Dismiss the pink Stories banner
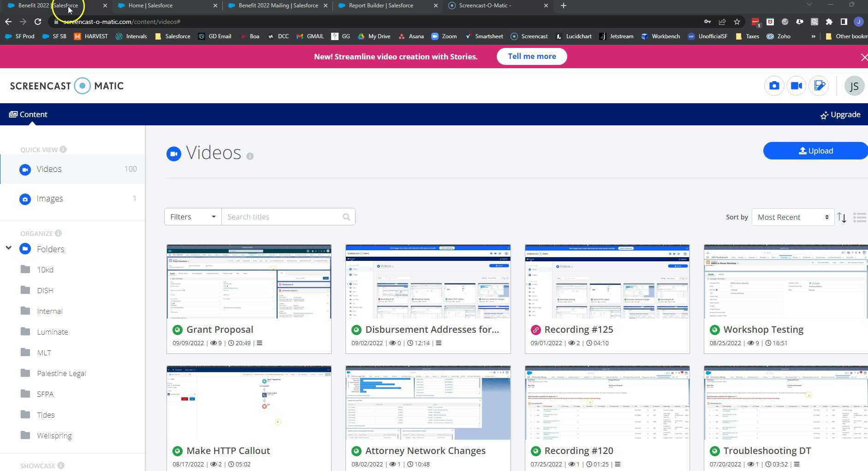This screenshot has height=471, width=868. click(863, 57)
